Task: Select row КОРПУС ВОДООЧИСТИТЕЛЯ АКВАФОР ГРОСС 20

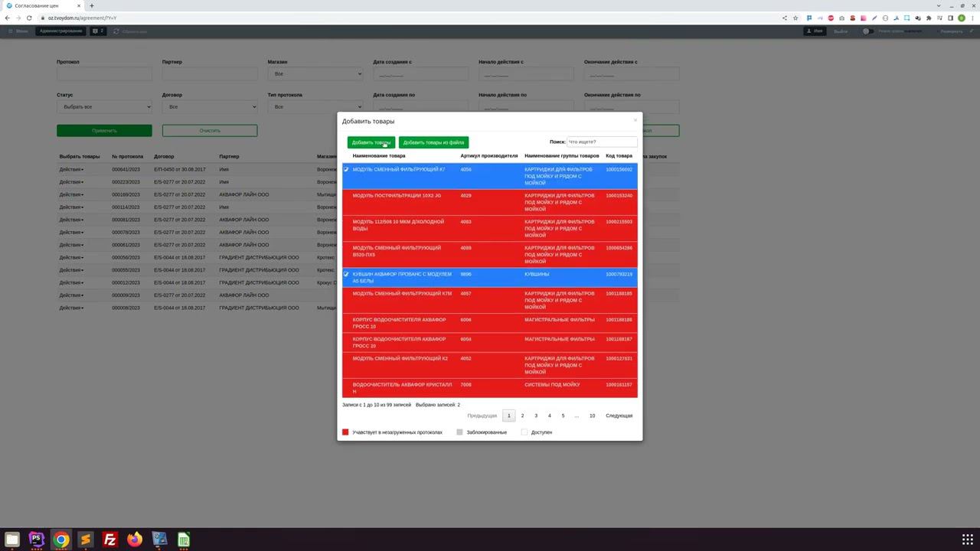Action: click(x=490, y=342)
